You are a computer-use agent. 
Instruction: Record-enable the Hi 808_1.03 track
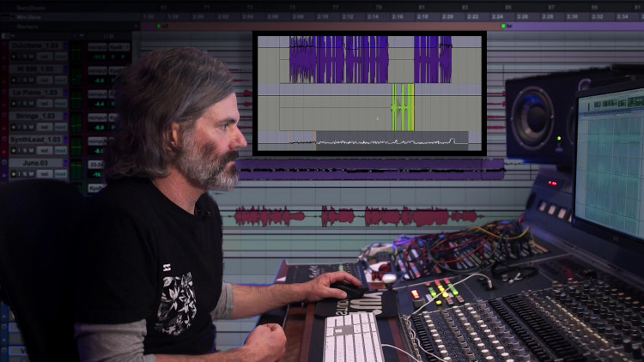click(14, 80)
